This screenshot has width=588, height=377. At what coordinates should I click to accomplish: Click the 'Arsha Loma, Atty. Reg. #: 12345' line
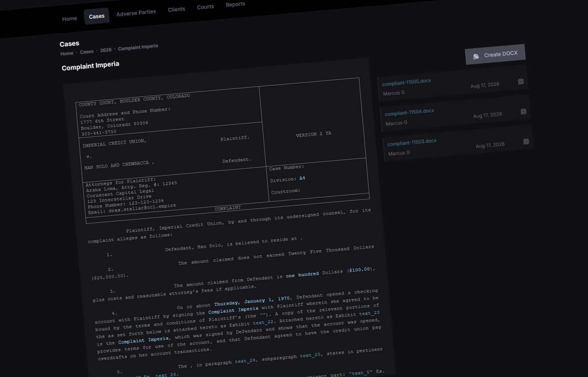tap(132, 187)
